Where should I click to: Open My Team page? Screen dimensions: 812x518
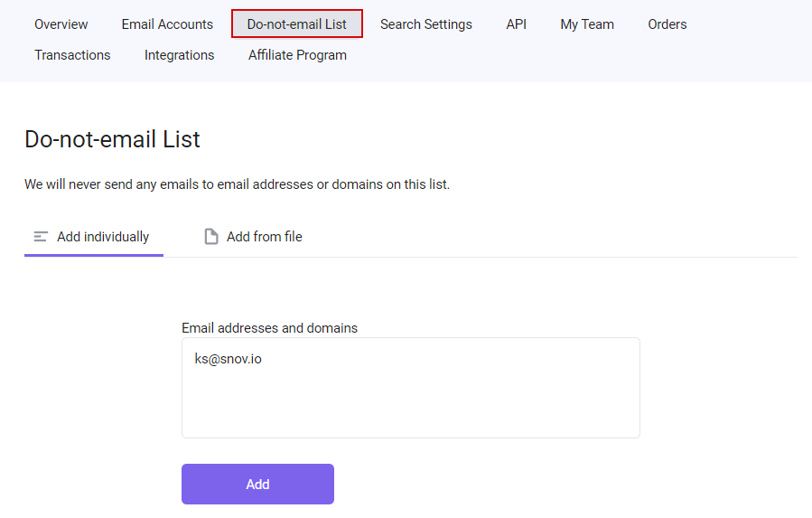[587, 24]
